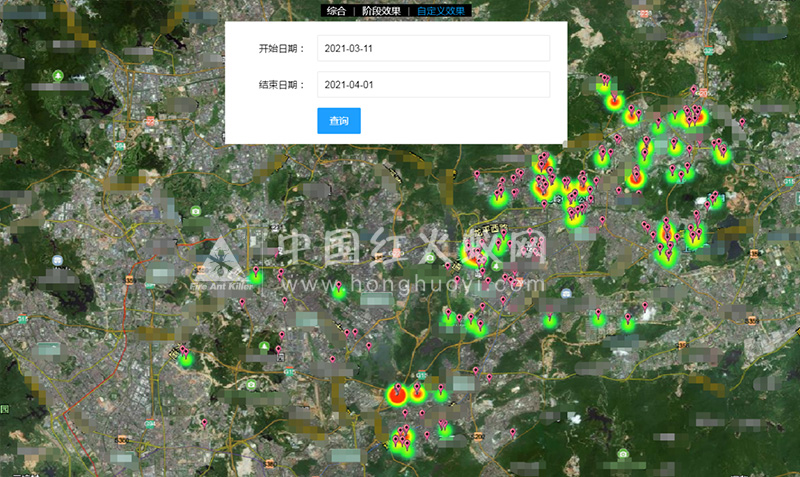Select the lone pin south of the bottom hotspots
Image resolution: width=800 pixels, height=477 pixels.
click(x=513, y=433)
